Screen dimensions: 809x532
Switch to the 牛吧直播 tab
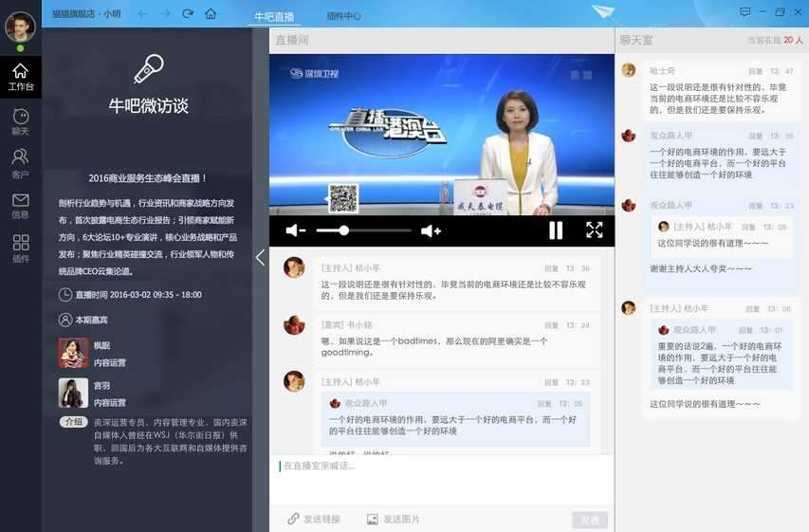[274, 16]
